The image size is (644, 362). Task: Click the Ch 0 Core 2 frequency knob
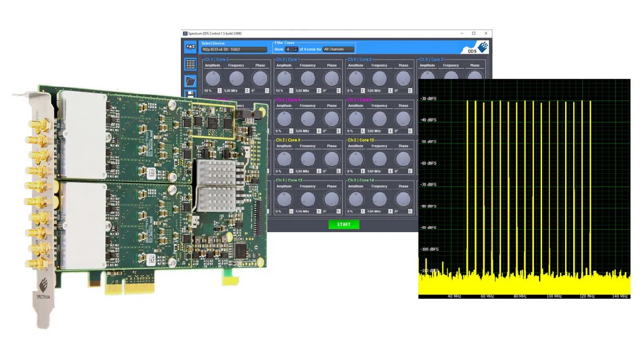click(x=379, y=78)
